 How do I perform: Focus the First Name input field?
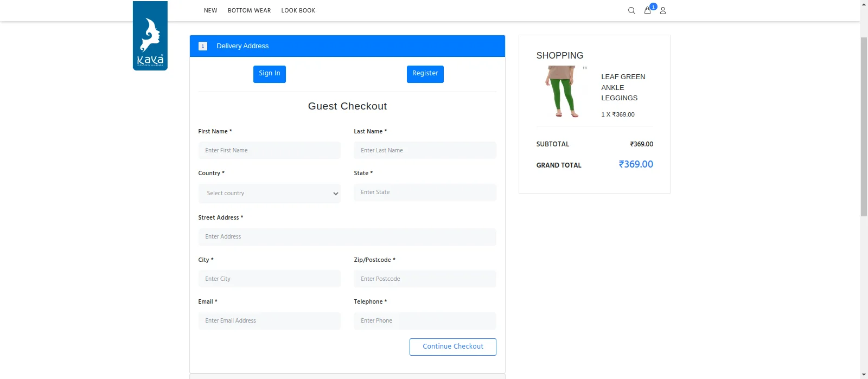click(269, 150)
